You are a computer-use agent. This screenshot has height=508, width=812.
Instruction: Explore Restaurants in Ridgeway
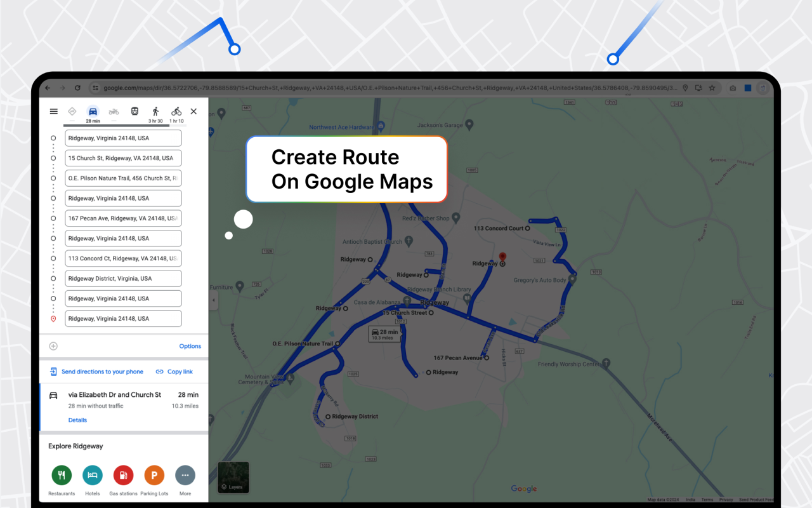(62, 480)
